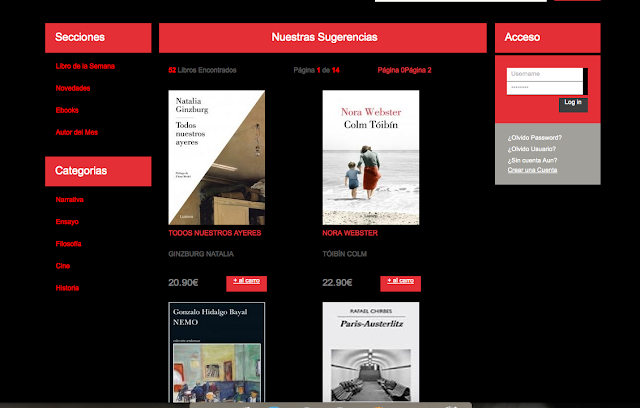640x408 pixels.
Task: Click the Página 0 pagination link
Action: pos(391,70)
